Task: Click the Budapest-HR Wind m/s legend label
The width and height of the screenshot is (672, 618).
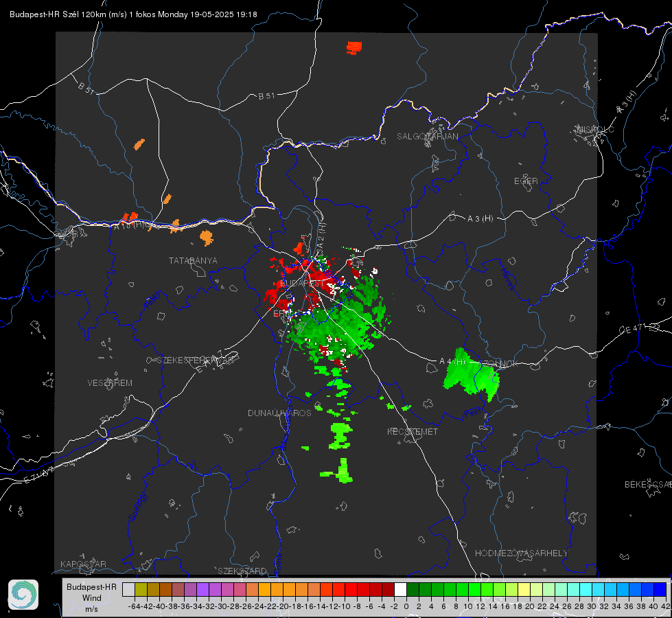Action: (x=92, y=597)
